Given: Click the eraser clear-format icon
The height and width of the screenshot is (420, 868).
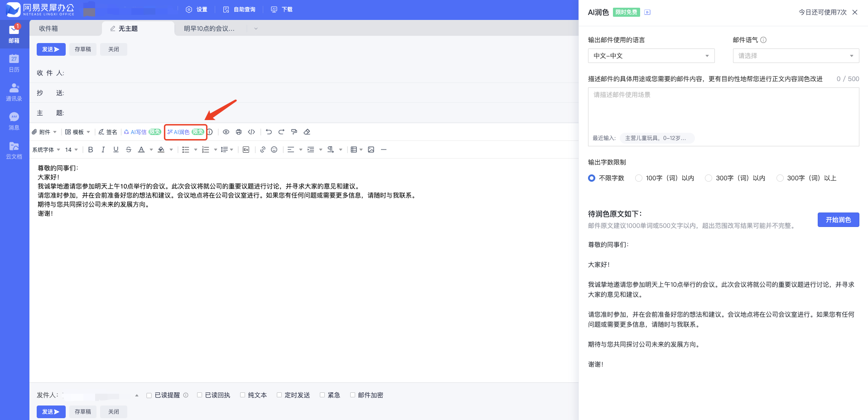Looking at the screenshot, I should (x=307, y=132).
